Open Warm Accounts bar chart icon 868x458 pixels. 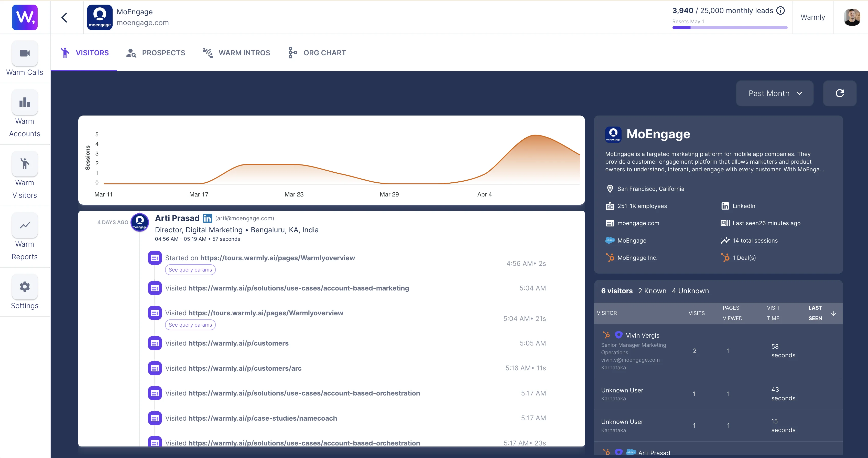[x=25, y=102]
